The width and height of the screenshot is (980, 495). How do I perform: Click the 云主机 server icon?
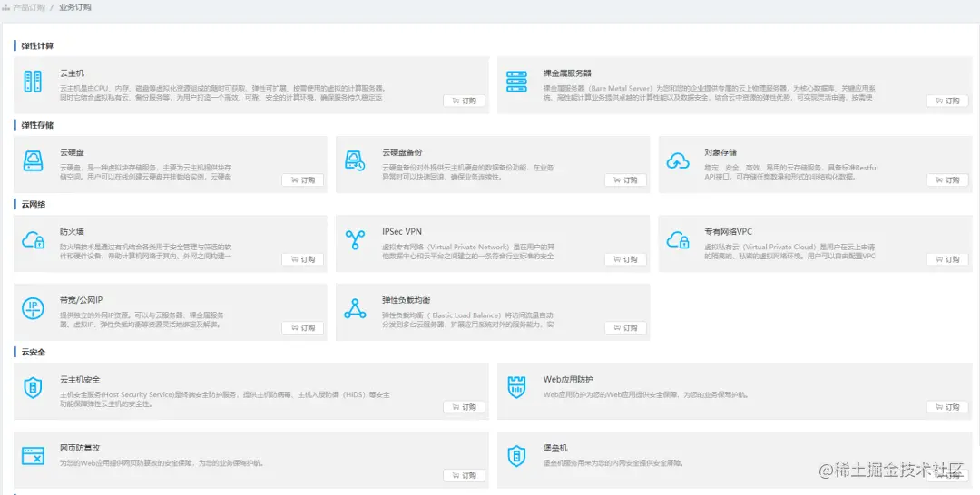tap(33, 82)
